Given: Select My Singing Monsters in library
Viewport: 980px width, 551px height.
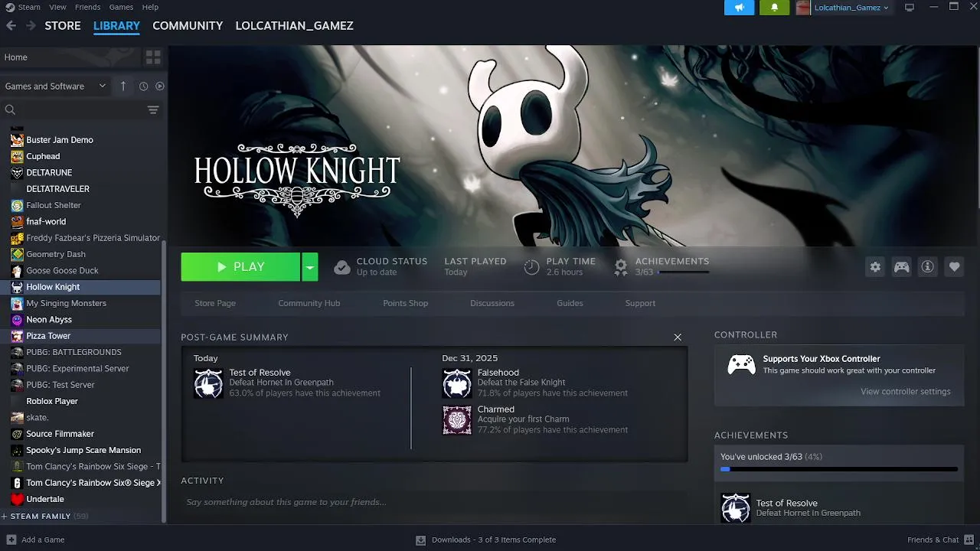Looking at the screenshot, I should click(81, 303).
